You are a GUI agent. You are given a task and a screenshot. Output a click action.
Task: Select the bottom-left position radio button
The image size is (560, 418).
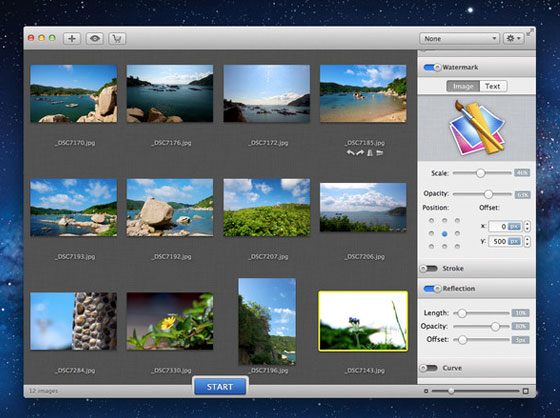pyautogui.click(x=431, y=247)
